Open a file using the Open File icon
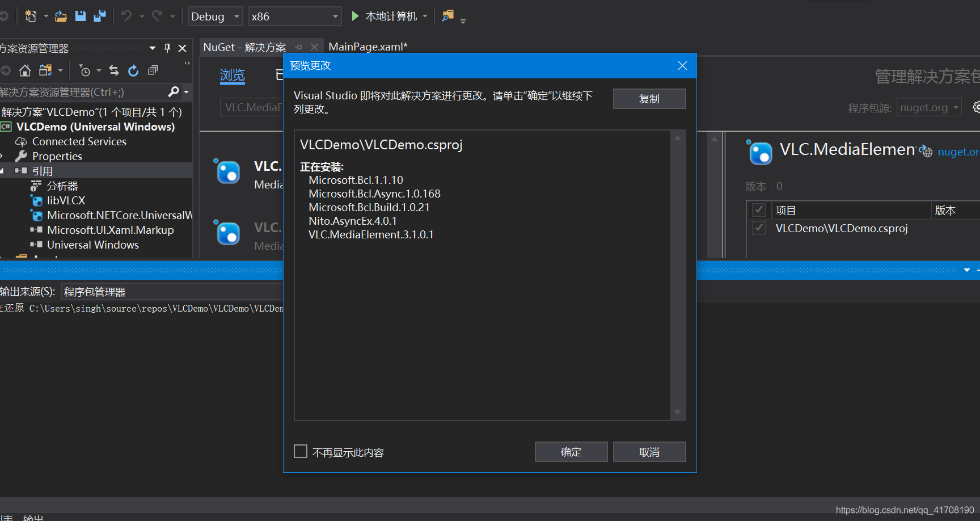 (61, 16)
